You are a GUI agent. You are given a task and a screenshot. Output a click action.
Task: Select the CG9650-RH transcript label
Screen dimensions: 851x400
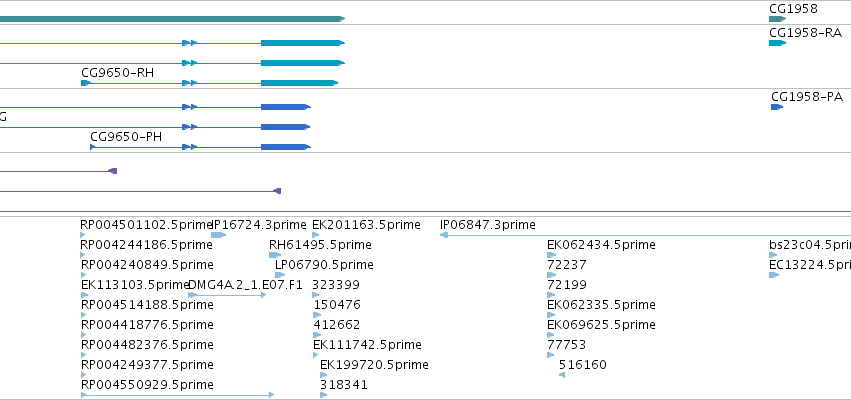117,73
